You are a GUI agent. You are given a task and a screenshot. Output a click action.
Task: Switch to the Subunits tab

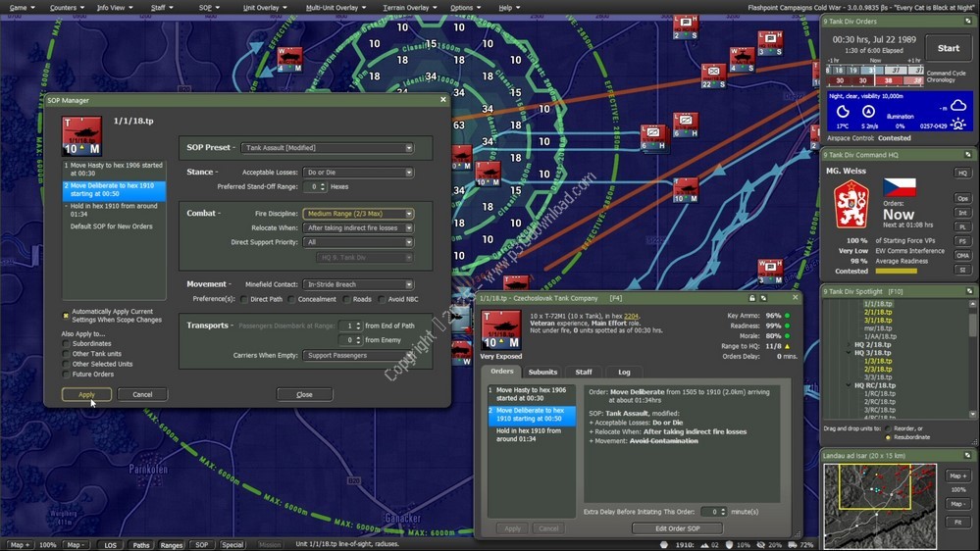point(542,372)
